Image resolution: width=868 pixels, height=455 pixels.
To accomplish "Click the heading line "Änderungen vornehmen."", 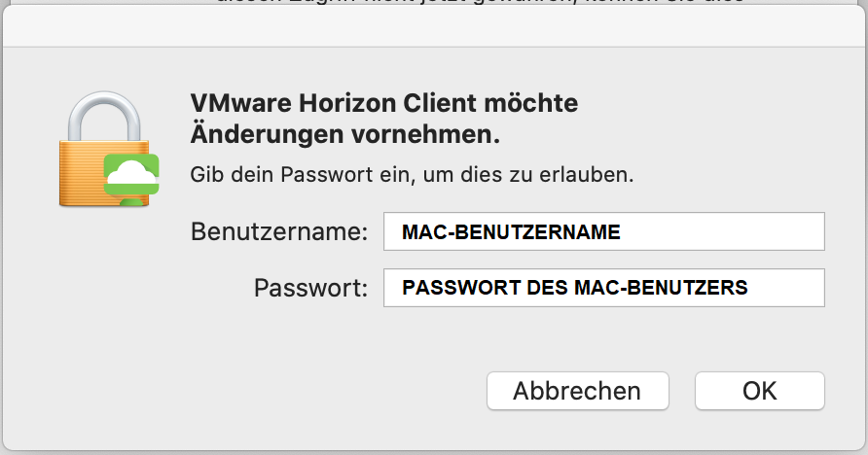I will click(x=344, y=134).
